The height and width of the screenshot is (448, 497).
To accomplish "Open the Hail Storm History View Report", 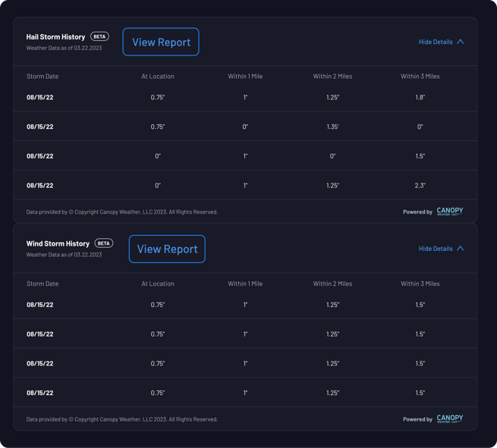I will [161, 42].
